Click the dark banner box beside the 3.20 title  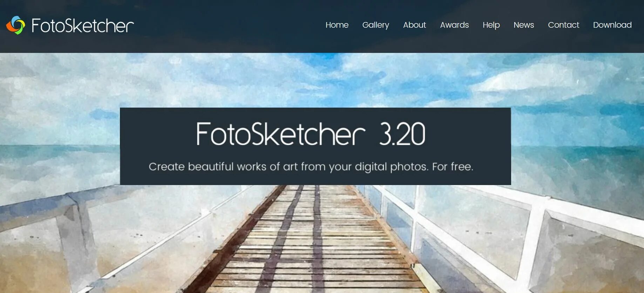click(x=470, y=135)
